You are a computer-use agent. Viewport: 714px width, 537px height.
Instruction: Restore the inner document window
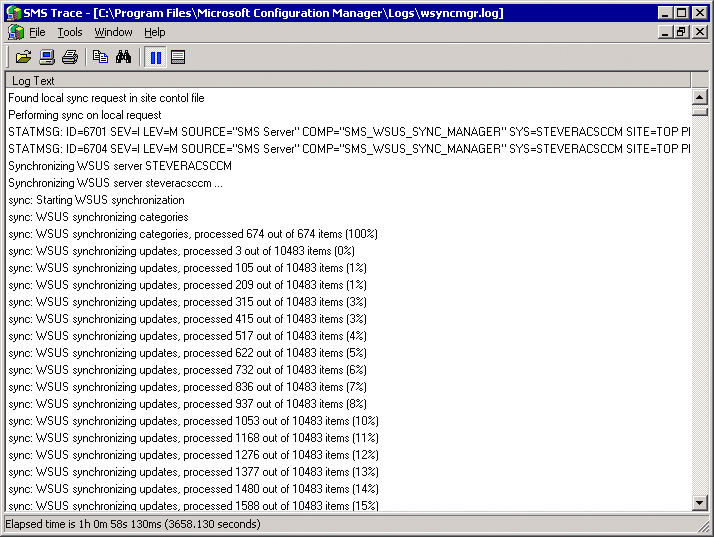682,32
